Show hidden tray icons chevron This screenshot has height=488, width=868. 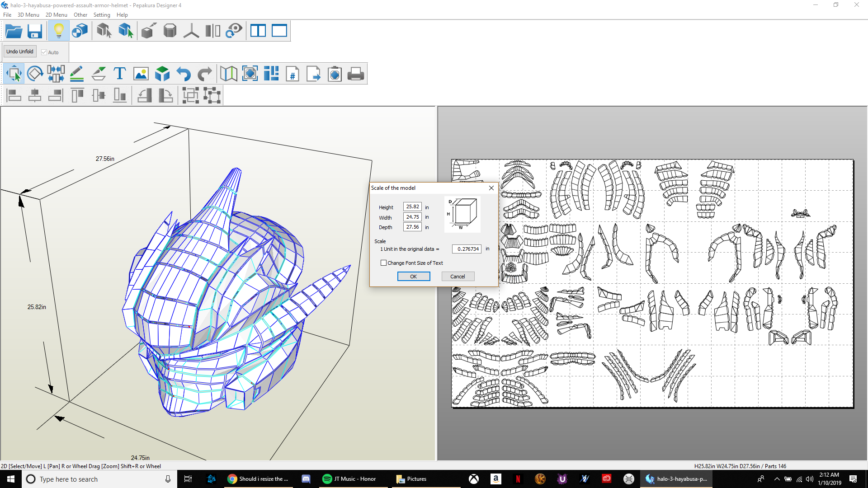(x=777, y=479)
